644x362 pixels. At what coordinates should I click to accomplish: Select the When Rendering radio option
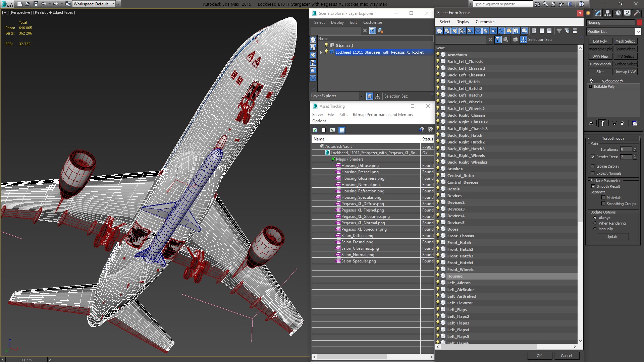pos(595,223)
